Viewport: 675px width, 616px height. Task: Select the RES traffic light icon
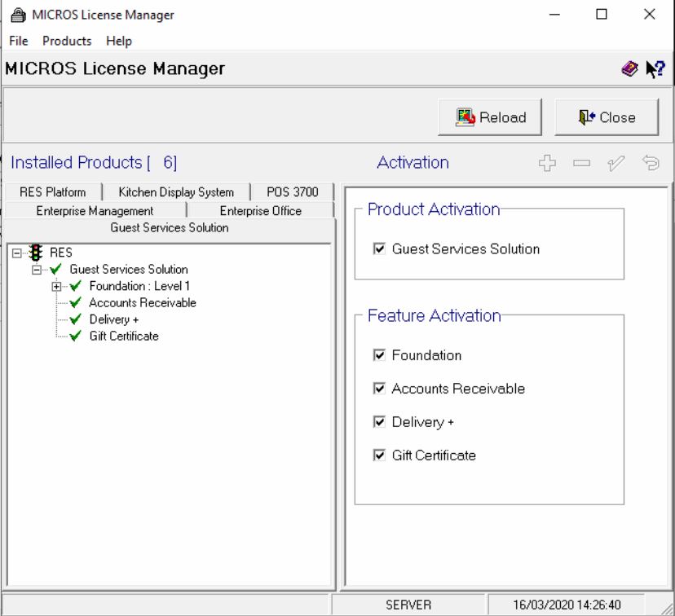tap(36, 253)
